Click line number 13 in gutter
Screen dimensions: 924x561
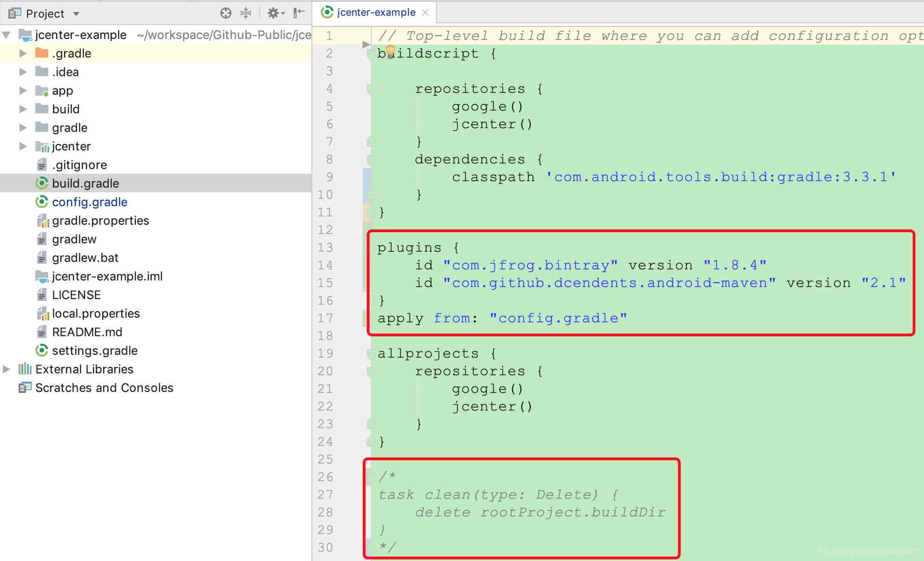pyautogui.click(x=325, y=248)
